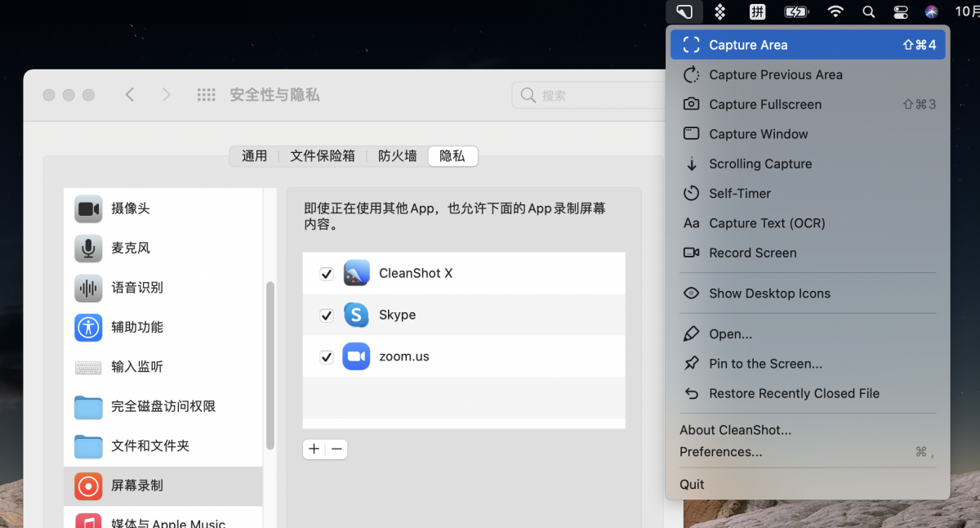Select the 媒体与 Apple Music sidebar item

point(163,518)
